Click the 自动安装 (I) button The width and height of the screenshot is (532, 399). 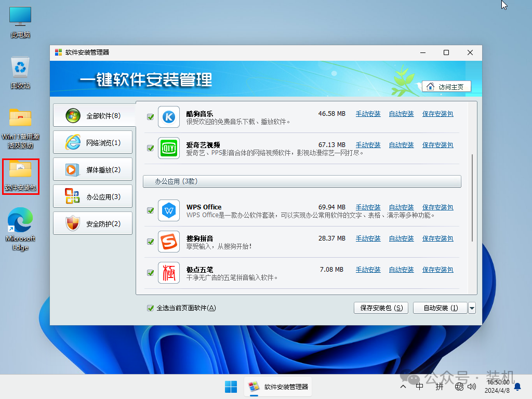point(441,308)
